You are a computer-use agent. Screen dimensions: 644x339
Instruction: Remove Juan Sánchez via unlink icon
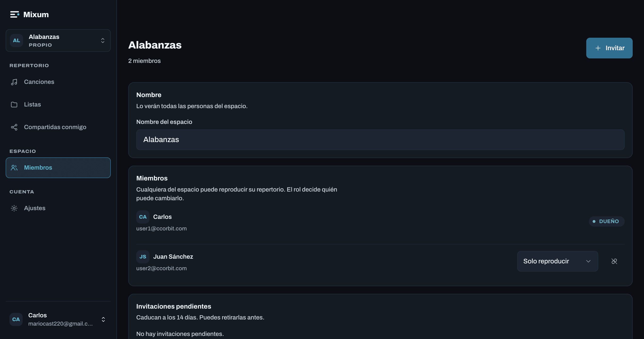[x=614, y=261]
